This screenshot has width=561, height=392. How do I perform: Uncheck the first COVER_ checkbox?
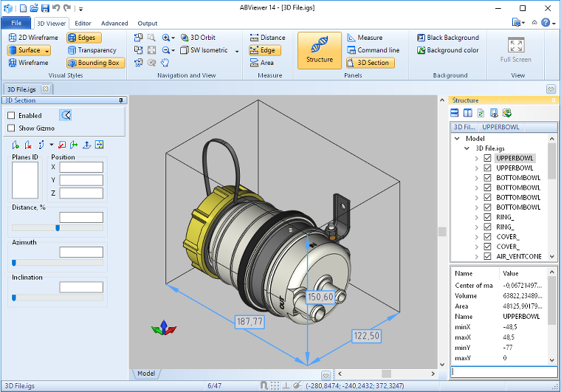(487, 237)
